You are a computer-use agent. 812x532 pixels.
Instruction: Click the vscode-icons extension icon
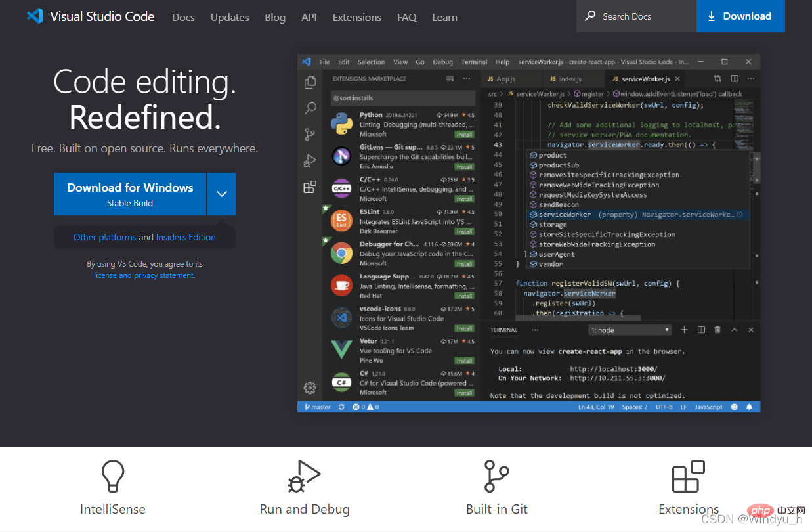point(341,318)
